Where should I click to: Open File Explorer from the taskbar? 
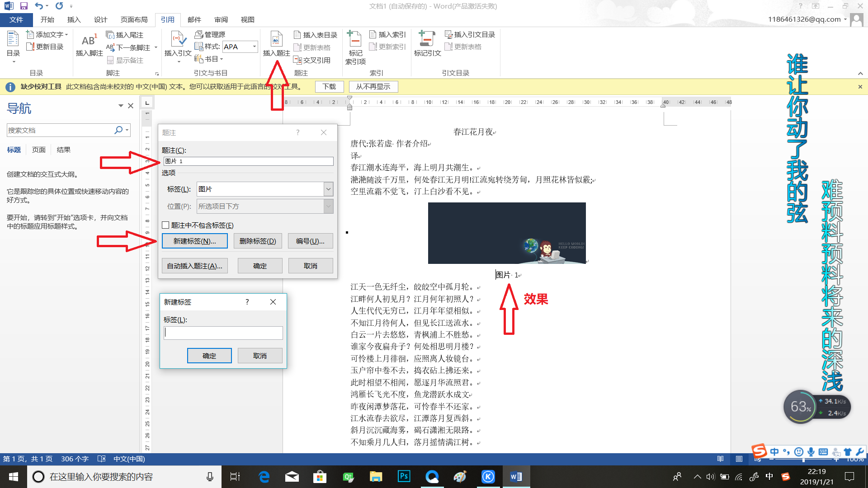[376, 477]
